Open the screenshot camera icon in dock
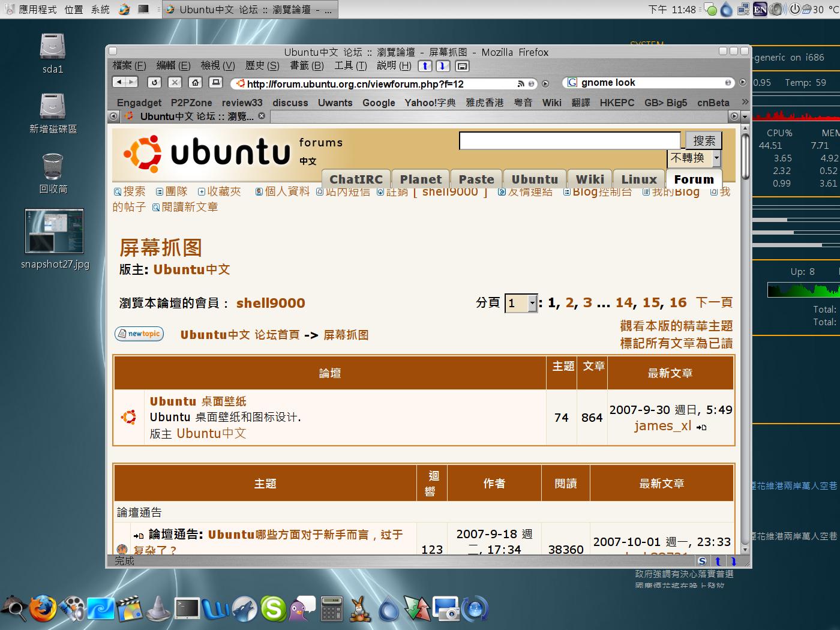 [446, 609]
